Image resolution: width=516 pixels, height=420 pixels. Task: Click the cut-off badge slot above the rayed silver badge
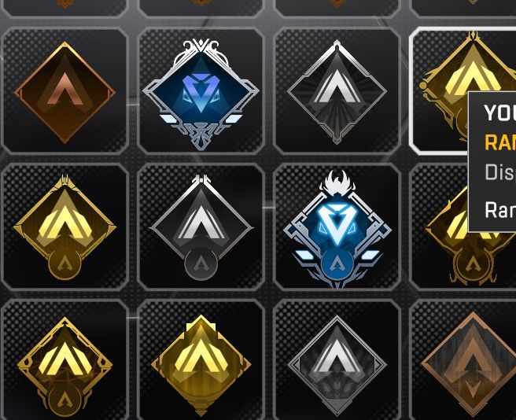[x=337, y=7]
